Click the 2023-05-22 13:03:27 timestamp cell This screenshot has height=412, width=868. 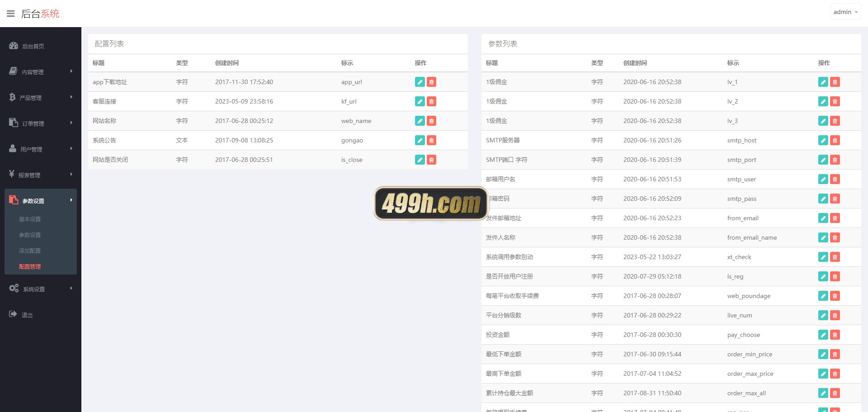click(x=652, y=257)
